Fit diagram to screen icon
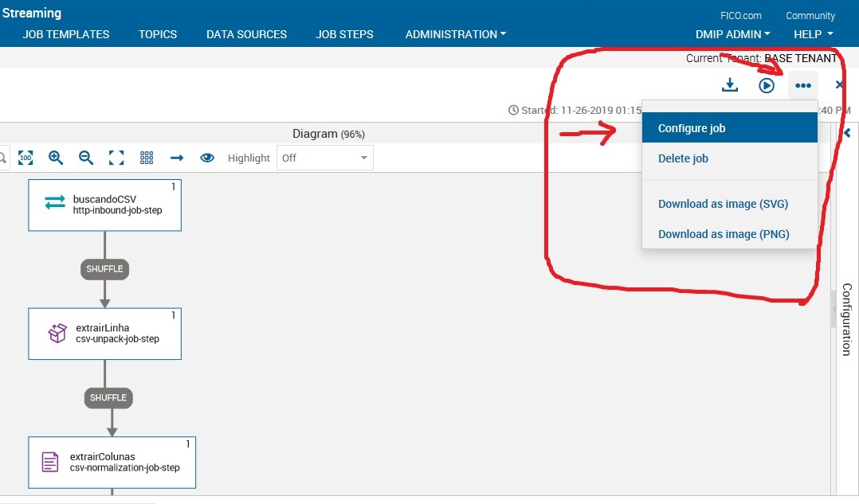Screen dimensions: 859x504 tap(116, 158)
